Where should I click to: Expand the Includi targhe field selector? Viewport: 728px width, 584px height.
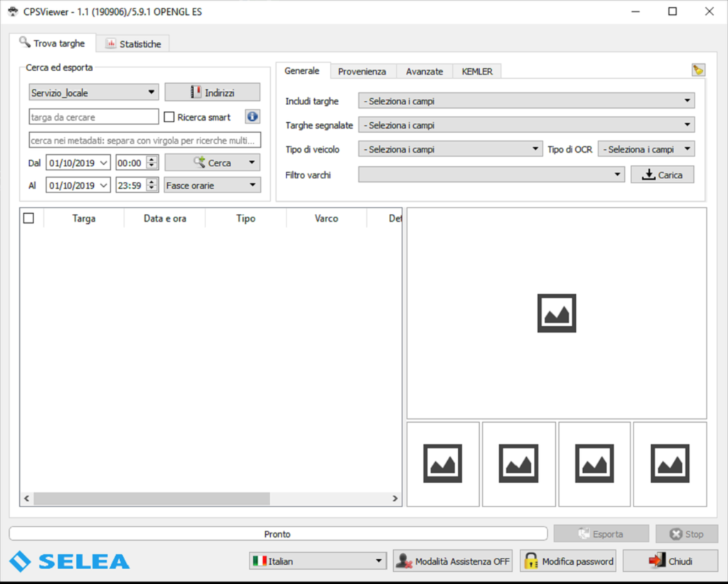pyautogui.click(x=527, y=101)
